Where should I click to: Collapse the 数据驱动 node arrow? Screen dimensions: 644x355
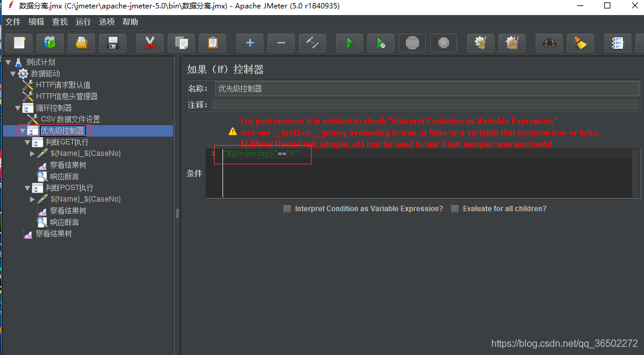tap(13, 74)
